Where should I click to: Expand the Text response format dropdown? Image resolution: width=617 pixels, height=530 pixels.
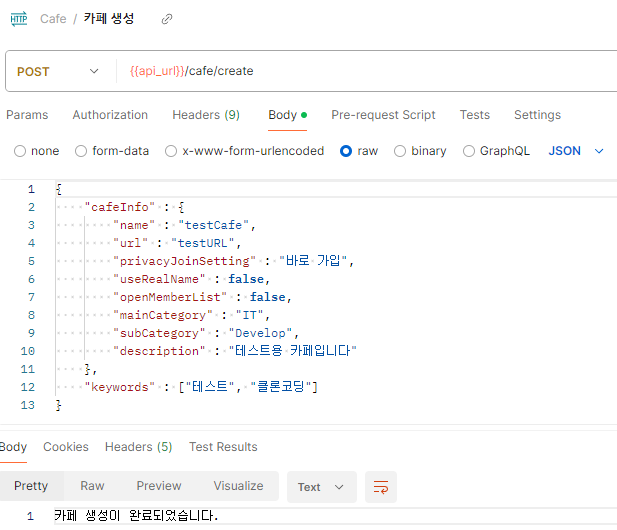coord(321,487)
